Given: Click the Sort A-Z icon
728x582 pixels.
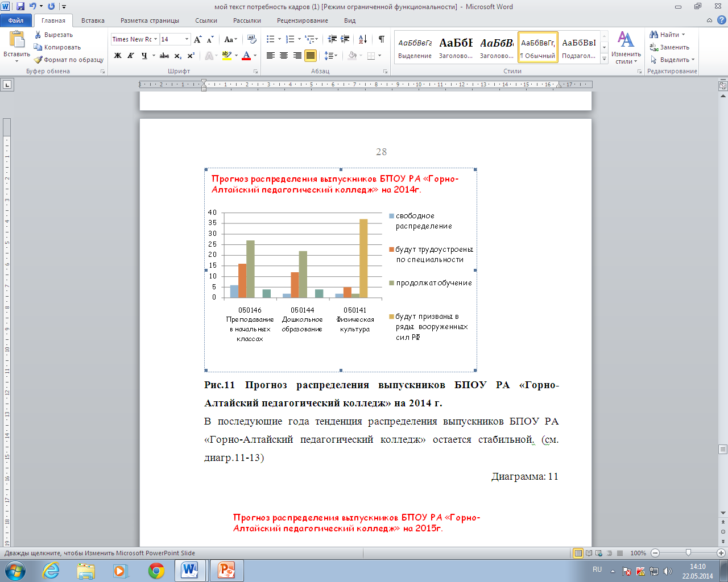Looking at the screenshot, I should [362, 39].
